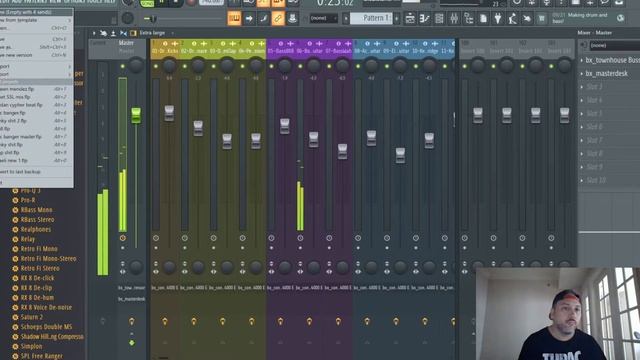Click the 05-Bass808 track pan knob
The height and width of the screenshot is (360, 640).
[x=284, y=65]
